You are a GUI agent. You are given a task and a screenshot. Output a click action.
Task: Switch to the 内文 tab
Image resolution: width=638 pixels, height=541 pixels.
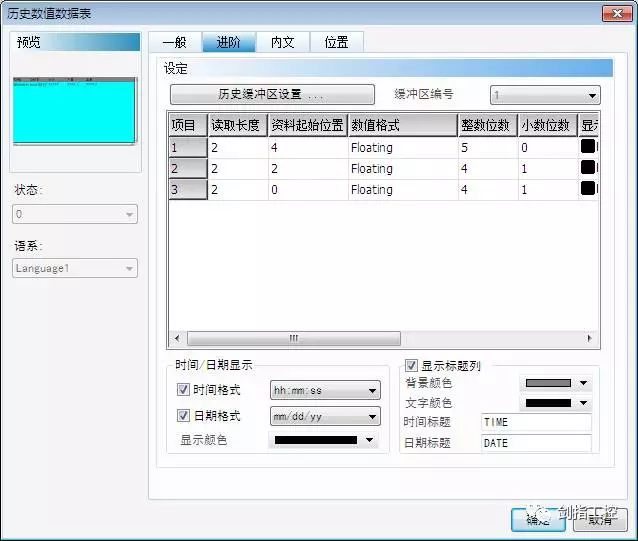[x=282, y=42]
